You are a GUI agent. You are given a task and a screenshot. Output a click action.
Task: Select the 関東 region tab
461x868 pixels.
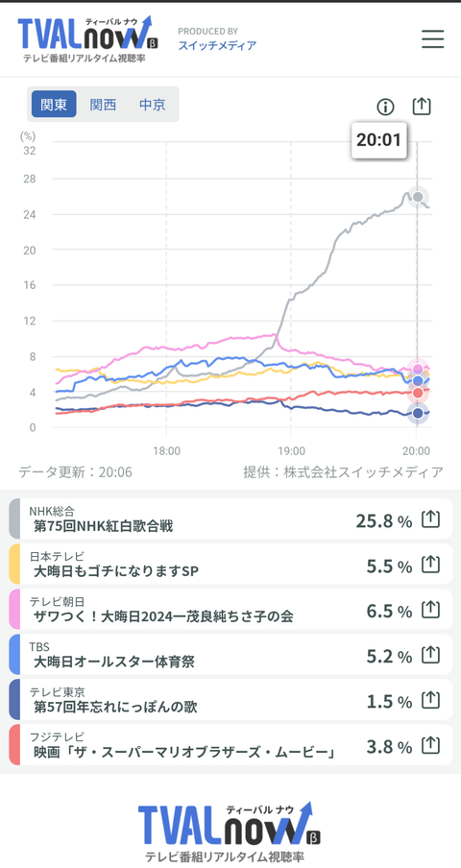point(54,105)
